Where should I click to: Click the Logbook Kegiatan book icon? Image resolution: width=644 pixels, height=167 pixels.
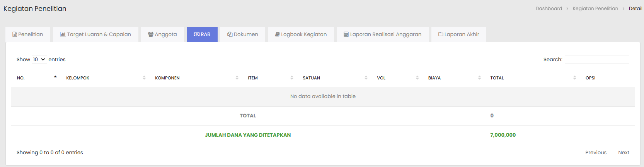(277, 34)
